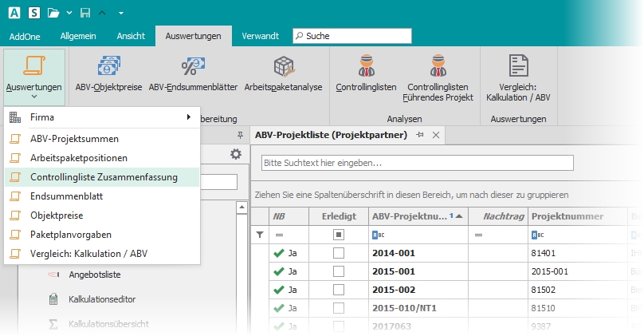644x336 pixels.
Task: Collapse the Auswertungen dropdown button
Action: [33, 78]
